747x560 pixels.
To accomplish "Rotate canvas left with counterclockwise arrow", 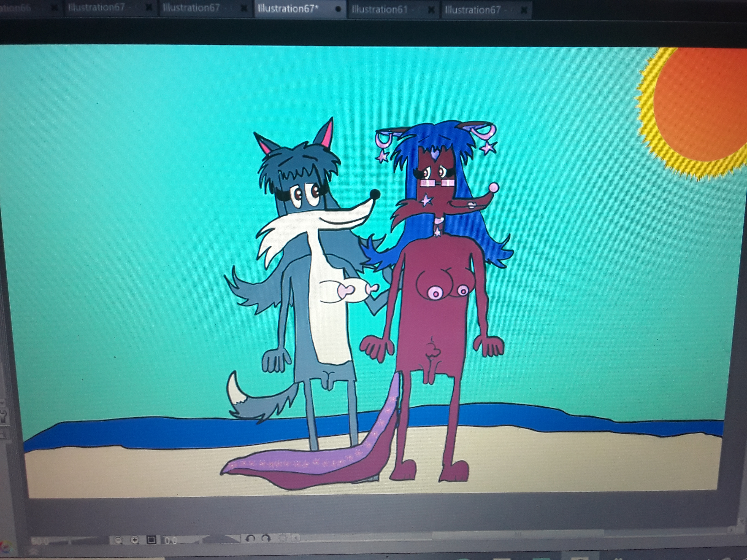I will pos(250,538).
